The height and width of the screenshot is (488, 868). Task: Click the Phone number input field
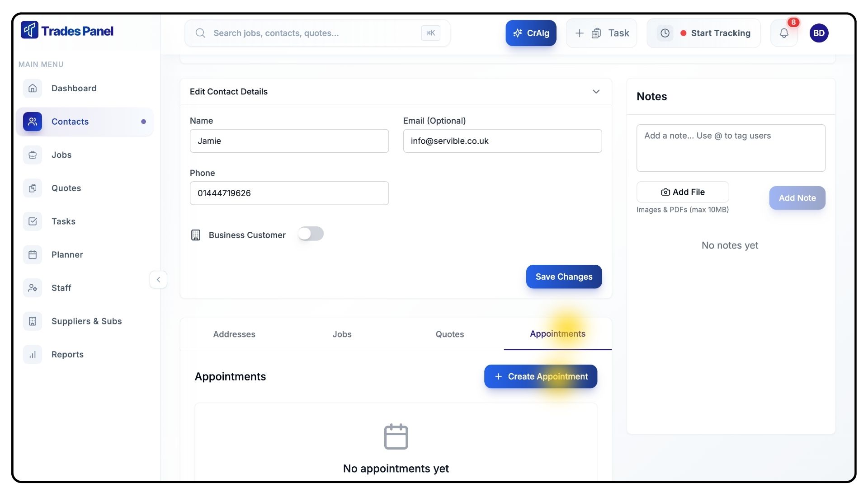pos(289,193)
